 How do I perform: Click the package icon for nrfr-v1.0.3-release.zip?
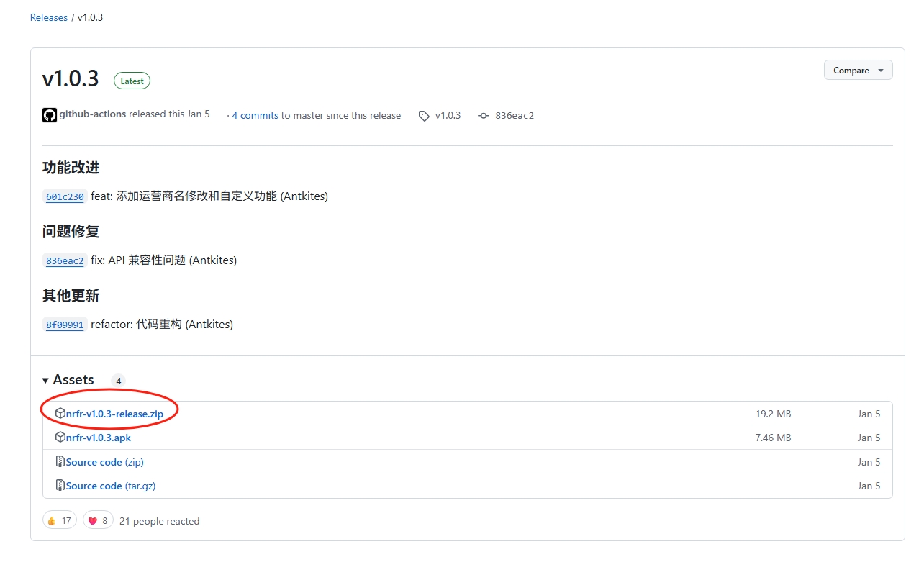point(60,413)
